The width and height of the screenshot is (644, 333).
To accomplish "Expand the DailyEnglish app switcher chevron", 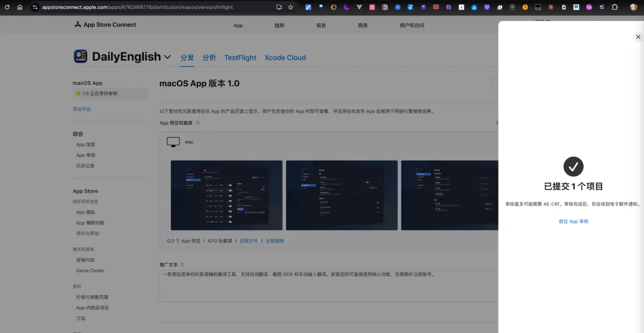I will (168, 57).
